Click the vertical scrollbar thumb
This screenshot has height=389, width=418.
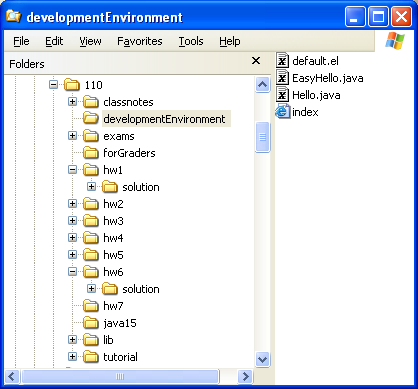[262, 137]
